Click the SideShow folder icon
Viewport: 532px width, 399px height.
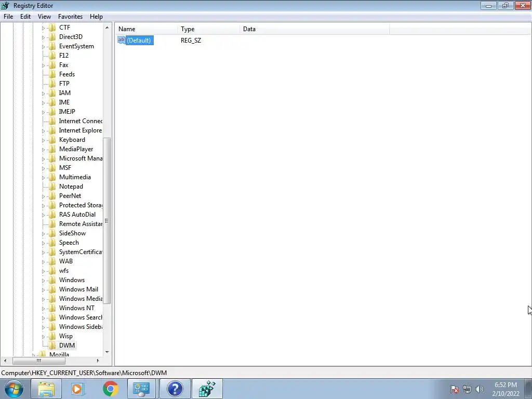pos(52,233)
